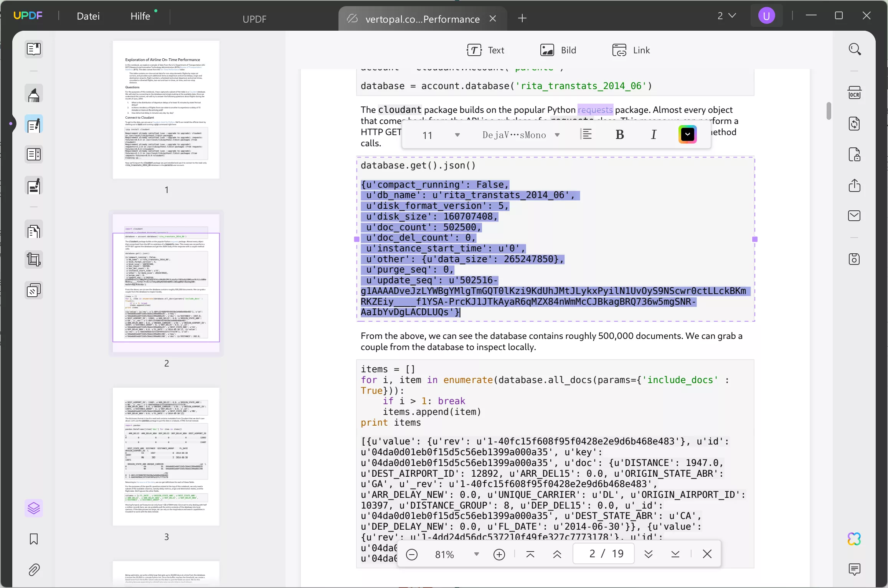Open a new tab with the plus button
Viewport: 888px width, 588px height.
coord(522,18)
